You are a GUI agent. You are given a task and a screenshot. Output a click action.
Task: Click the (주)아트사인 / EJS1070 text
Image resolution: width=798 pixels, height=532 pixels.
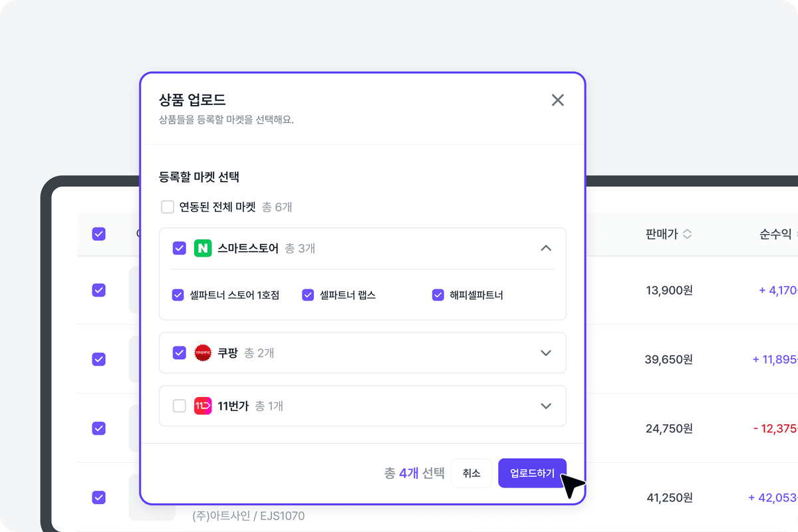click(x=249, y=515)
